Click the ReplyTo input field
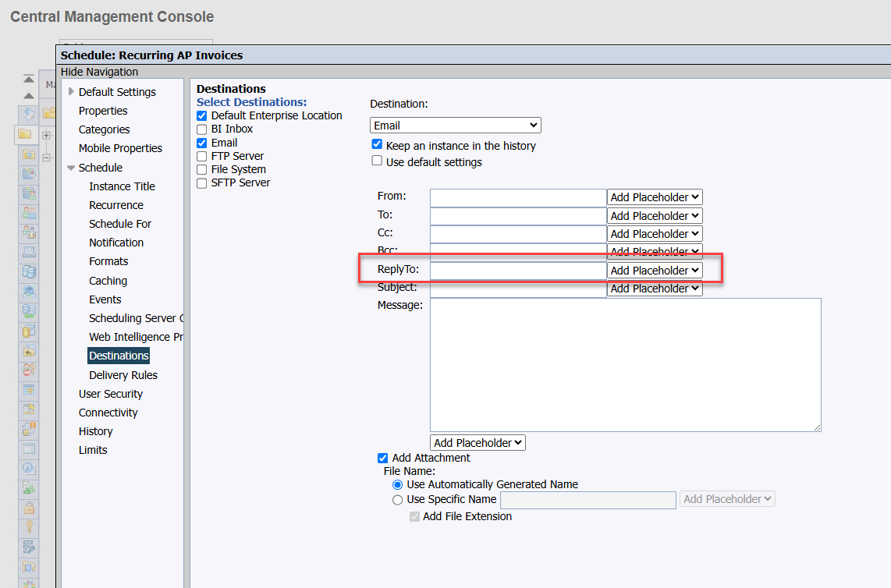This screenshot has width=891, height=588. [518, 271]
